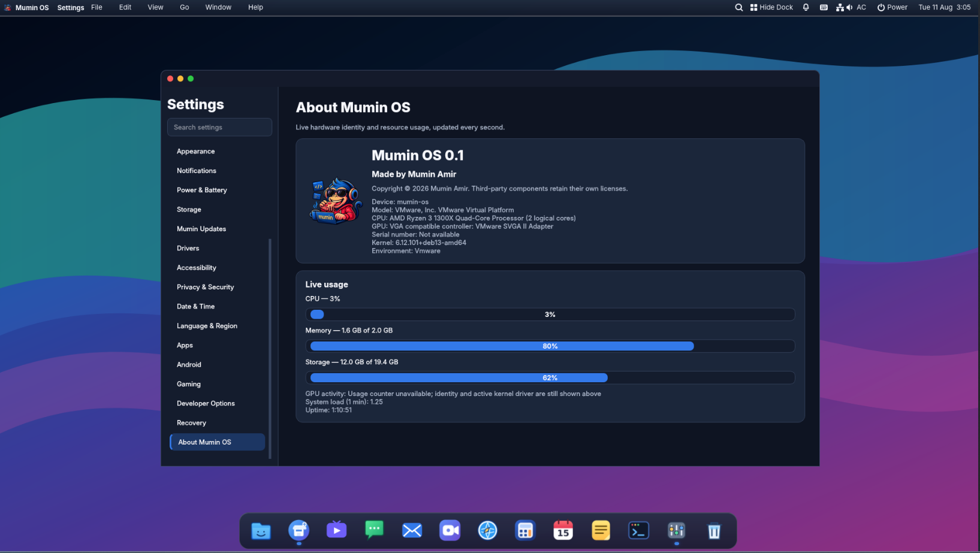This screenshot has width=980, height=553.
Task: Open the Edit menu
Action: tap(125, 7)
